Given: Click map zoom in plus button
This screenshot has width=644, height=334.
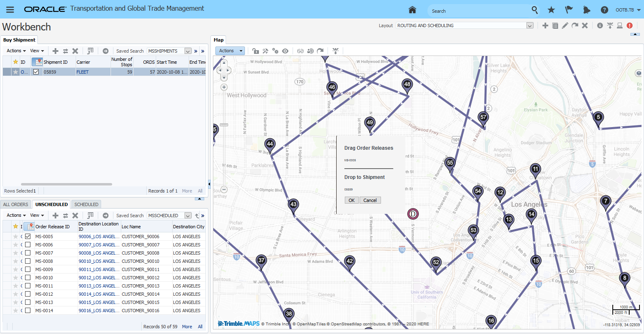Looking at the screenshot, I should pyautogui.click(x=224, y=87).
